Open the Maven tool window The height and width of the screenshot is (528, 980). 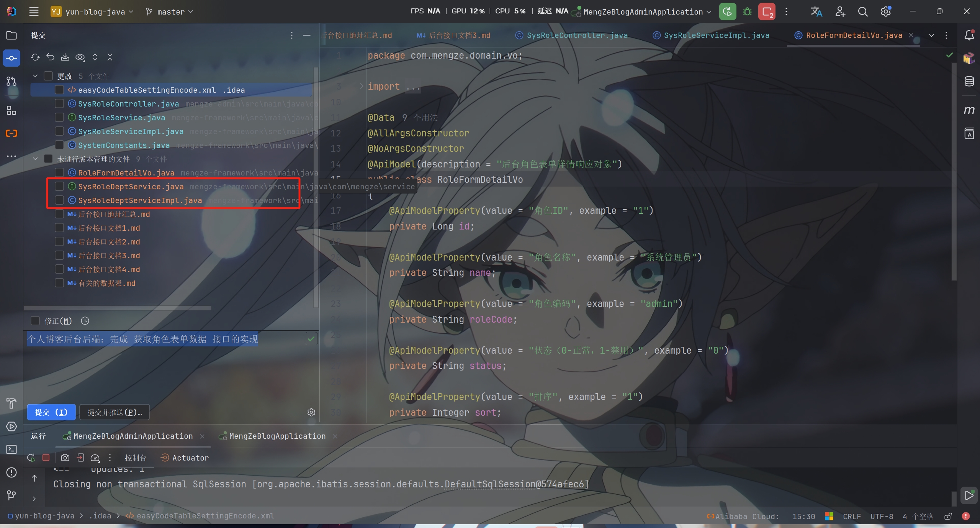click(969, 110)
